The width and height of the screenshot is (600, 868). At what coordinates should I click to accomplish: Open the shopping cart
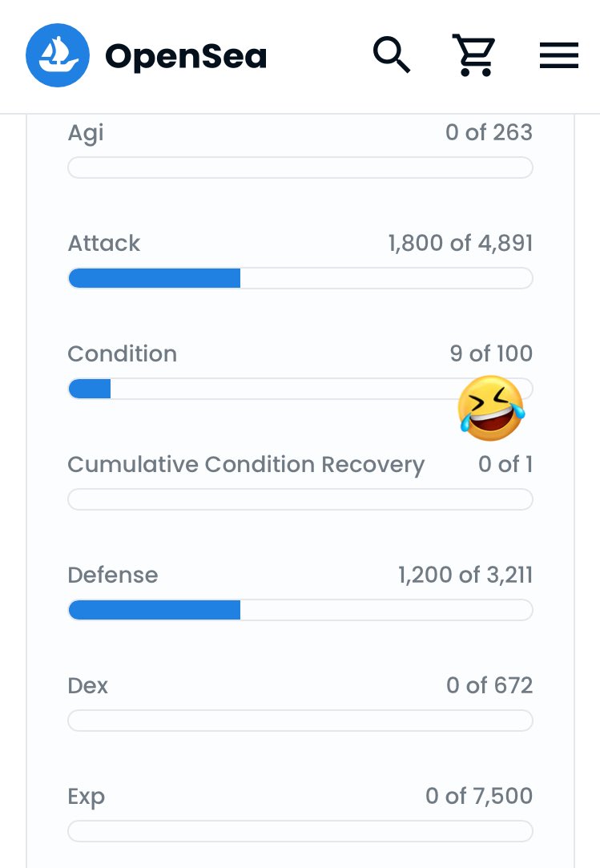(x=473, y=55)
